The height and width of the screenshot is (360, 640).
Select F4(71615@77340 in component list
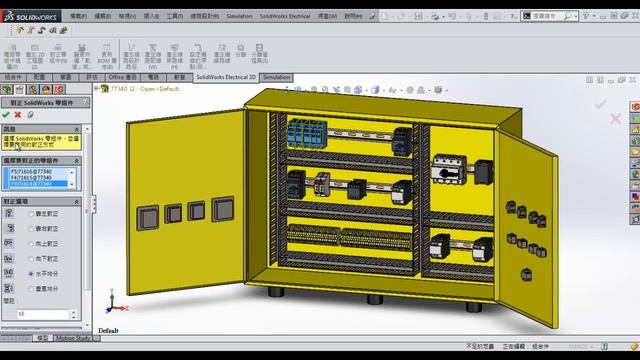click(x=31, y=178)
